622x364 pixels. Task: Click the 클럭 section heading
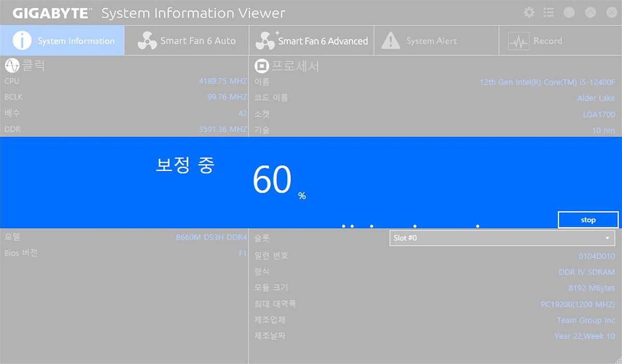click(34, 66)
